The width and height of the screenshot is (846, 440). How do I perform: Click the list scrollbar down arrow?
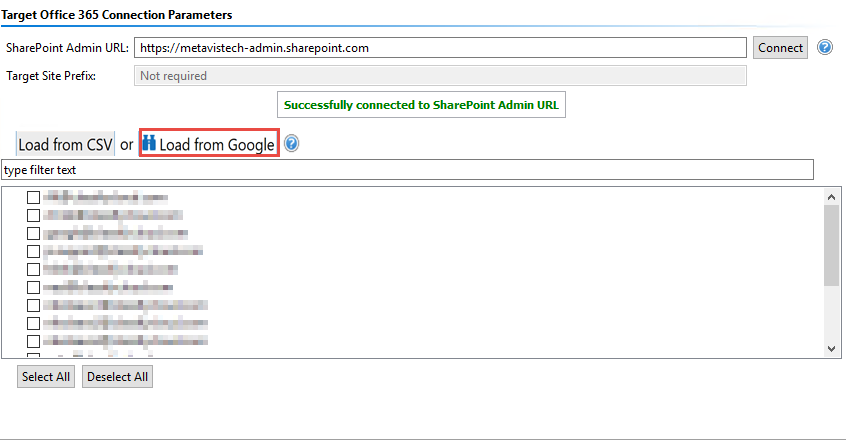coord(831,347)
